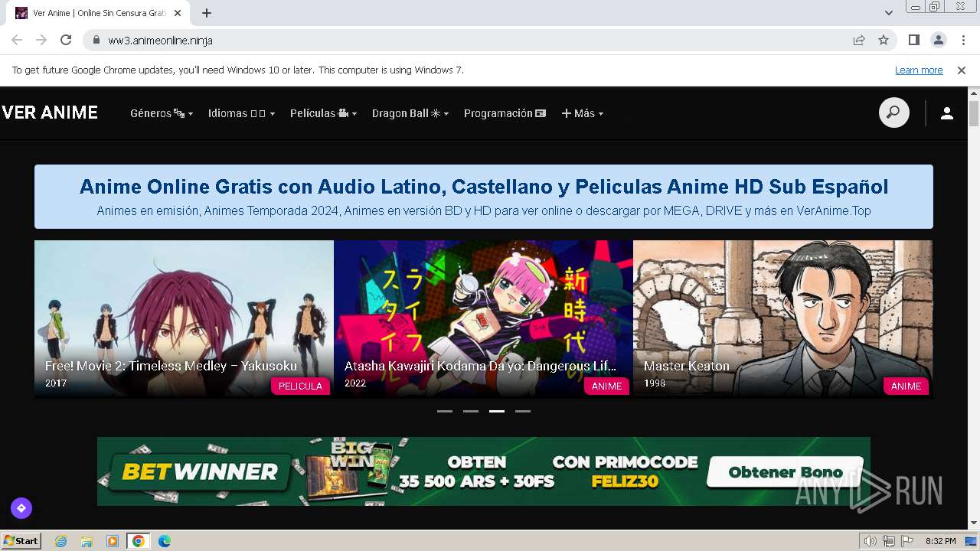
Task: Open Master Keaton anime thumbnail
Action: (782, 319)
